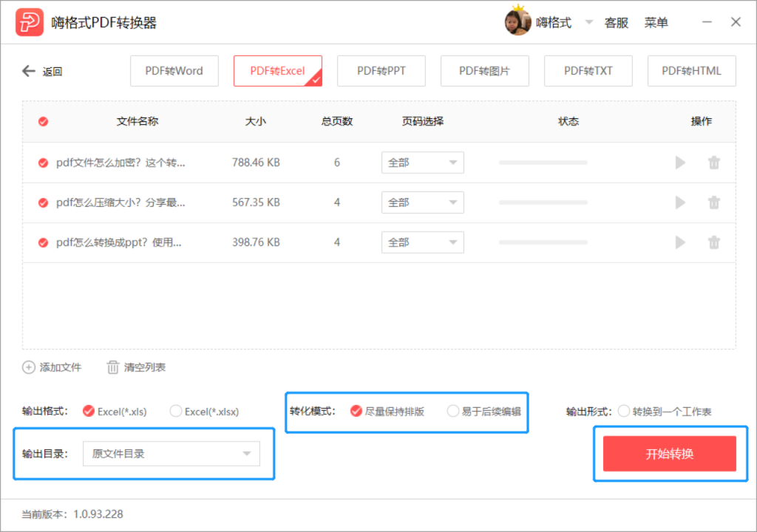The width and height of the screenshot is (757, 532).
Task: Start conversion of pdf怎么压缩大小 row play icon
Action: pyautogui.click(x=680, y=202)
